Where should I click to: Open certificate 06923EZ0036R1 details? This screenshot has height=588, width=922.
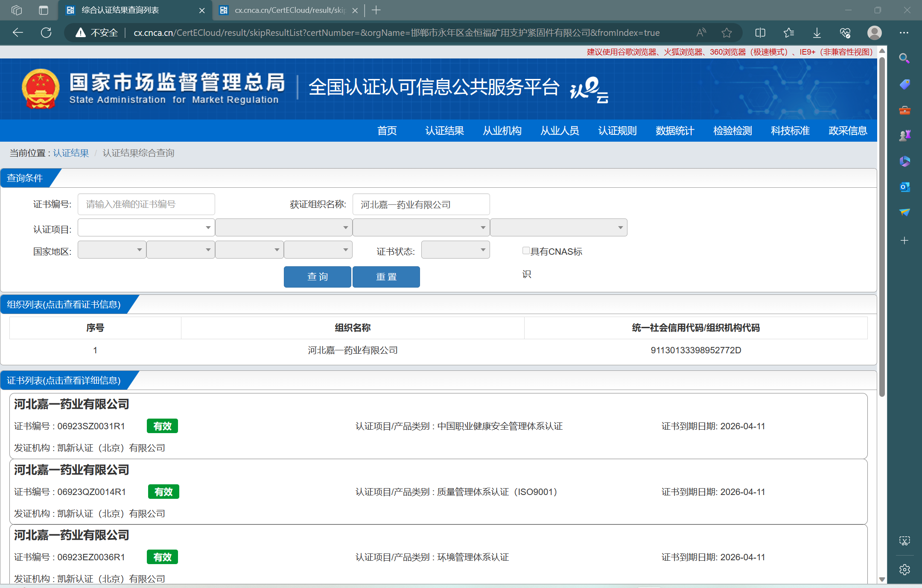438,555
